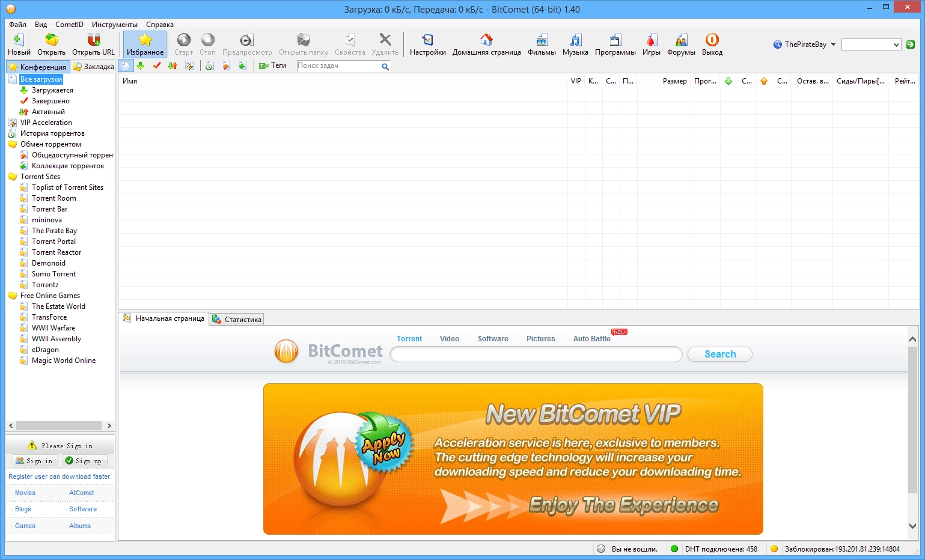Open the Файл menu
Viewport: 925px width, 560px height.
[18, 25]
